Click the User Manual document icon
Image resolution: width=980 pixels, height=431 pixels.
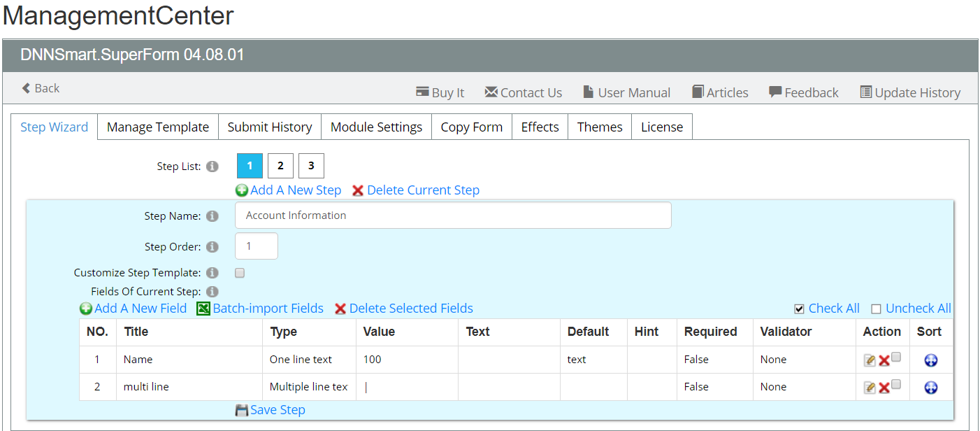pos(587,92)
